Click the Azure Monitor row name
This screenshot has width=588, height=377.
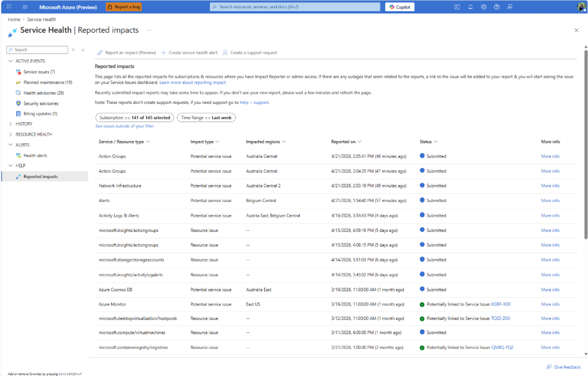tap(112, 304)
